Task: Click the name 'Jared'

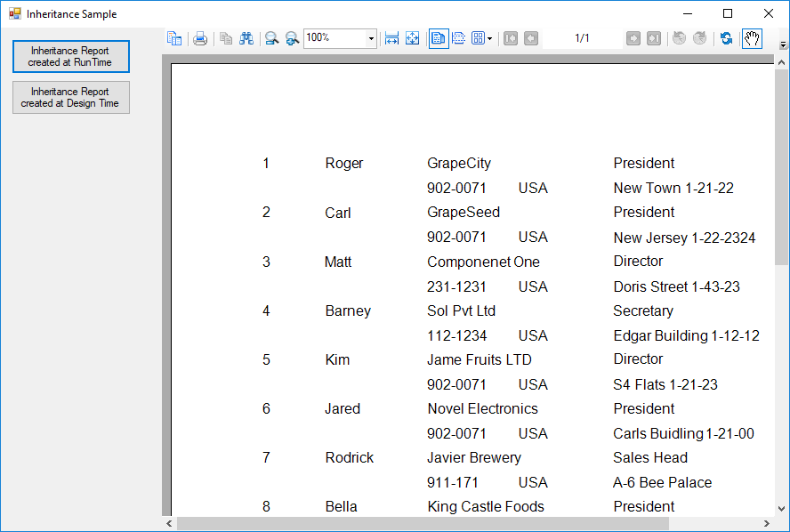Action: click(343, 408)
